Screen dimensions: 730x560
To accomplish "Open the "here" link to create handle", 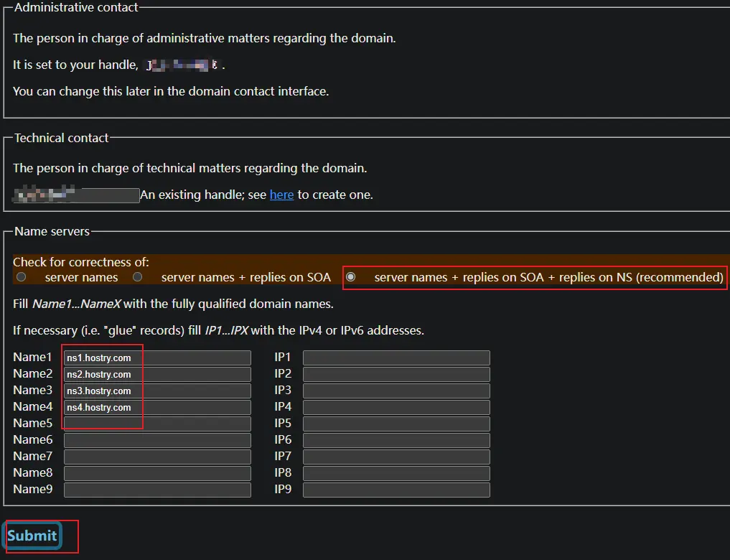I will tap(281, 195).
